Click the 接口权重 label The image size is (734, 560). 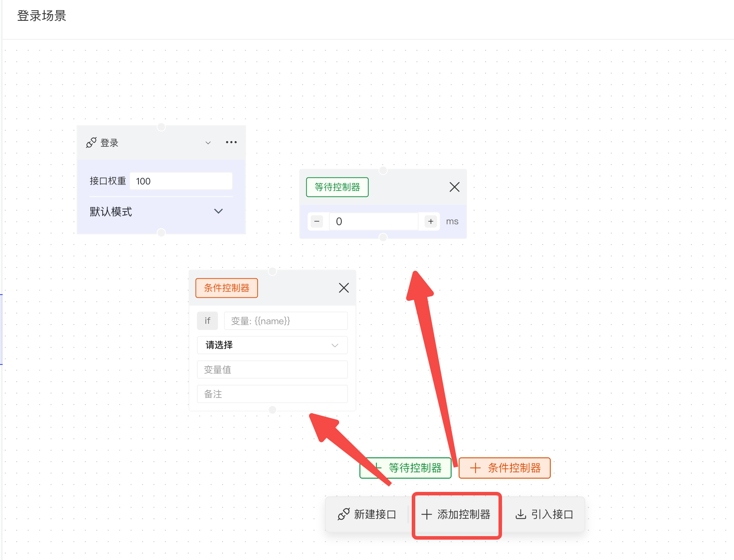click(108, 181)
